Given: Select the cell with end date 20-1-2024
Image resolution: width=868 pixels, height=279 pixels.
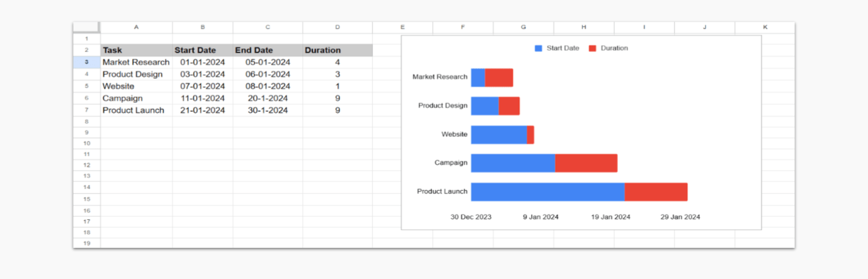Looking at the screenshot, I should click(267, 98).
